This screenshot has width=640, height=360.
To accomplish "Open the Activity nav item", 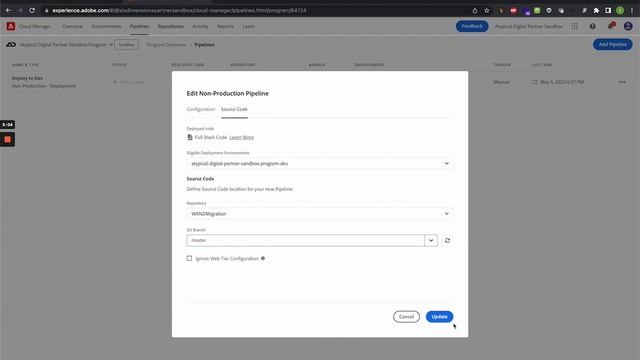I will point(200,26).
